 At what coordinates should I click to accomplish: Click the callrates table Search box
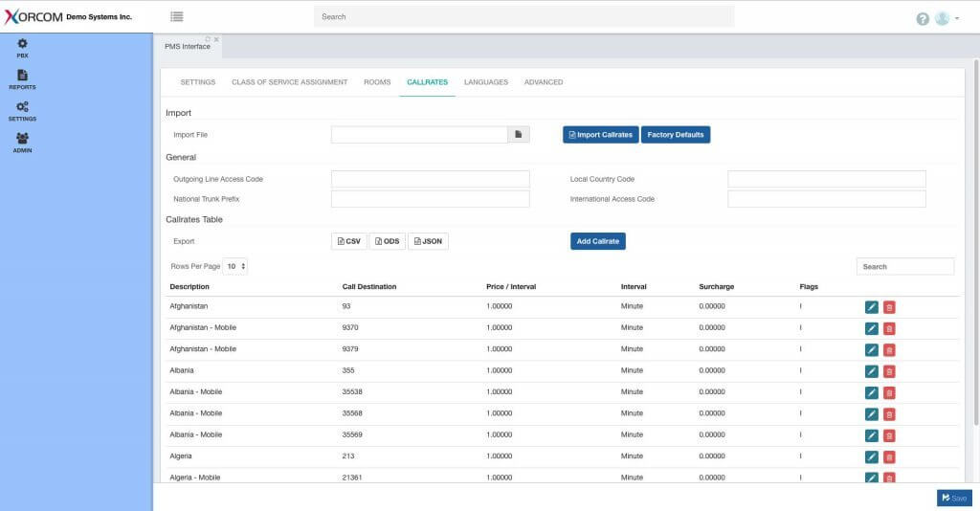click(904, 267)
